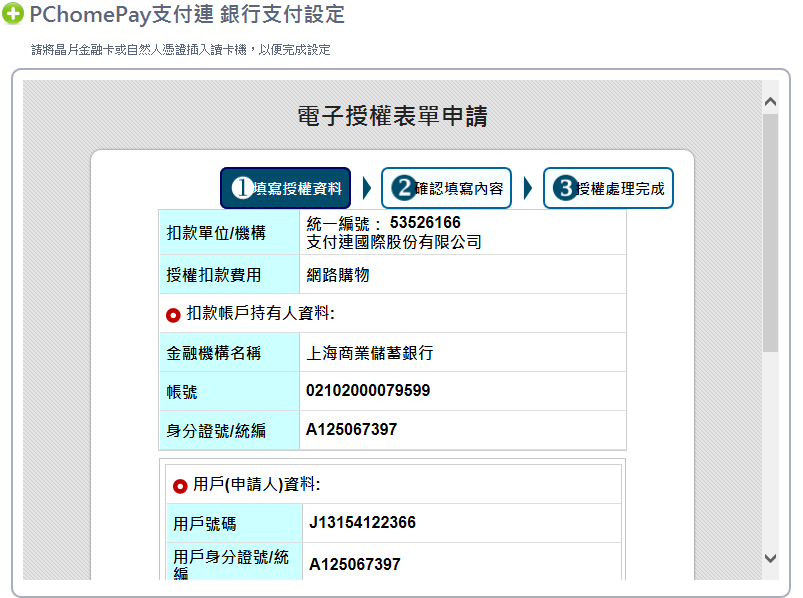The width and height of the screenshot is (803, 598).
Task: Click bank name 上海商業儲蓄銀行
Action: [x=370, y=352]
